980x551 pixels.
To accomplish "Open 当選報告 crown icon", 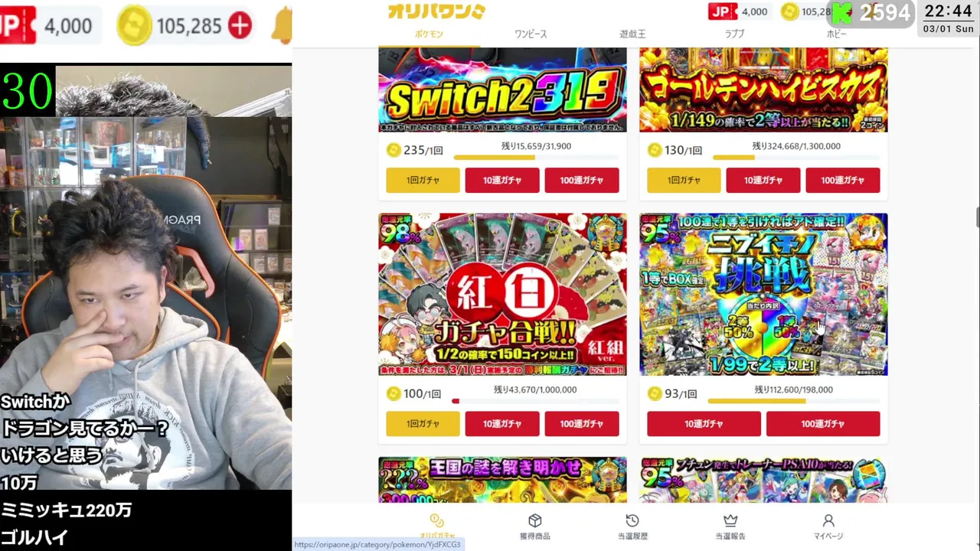I will [x=730, y=520].
